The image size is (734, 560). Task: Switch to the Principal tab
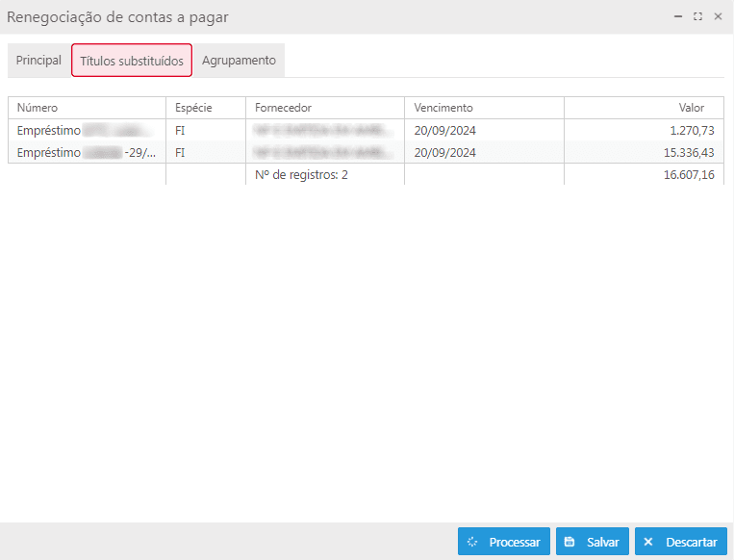(38, 61)
